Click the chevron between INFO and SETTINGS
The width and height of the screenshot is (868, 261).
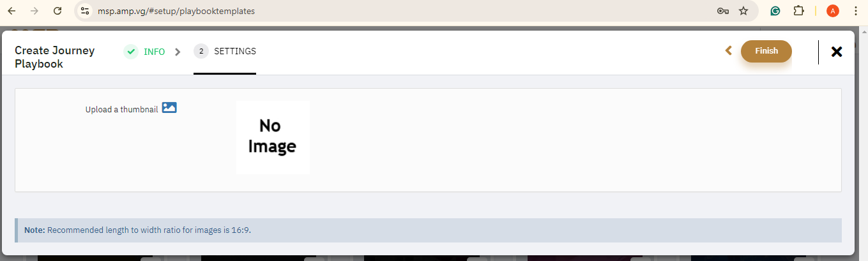click(x=178, y=52)
